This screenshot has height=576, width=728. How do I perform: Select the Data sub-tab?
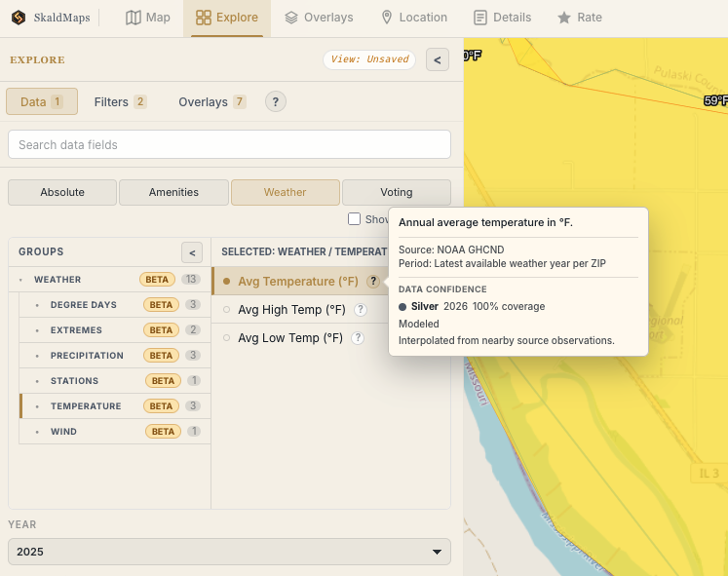(42, 101)
